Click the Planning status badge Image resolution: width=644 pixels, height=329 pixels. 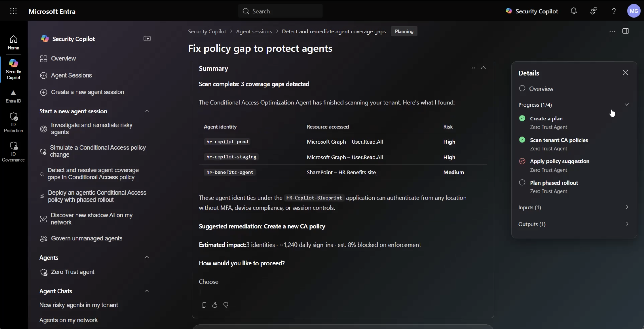[404, 31]
